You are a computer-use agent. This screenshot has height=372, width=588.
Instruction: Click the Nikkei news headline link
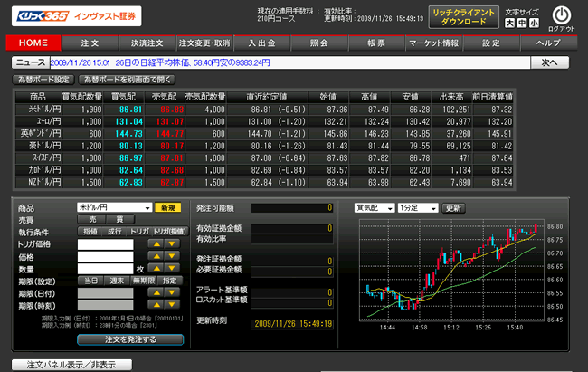pyautogui.click(x=160, y=62)
